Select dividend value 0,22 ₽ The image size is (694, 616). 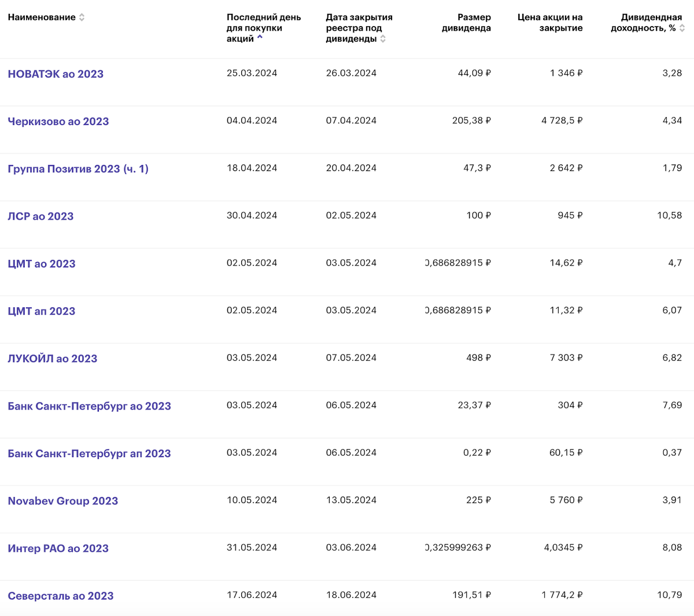[477, 452]
